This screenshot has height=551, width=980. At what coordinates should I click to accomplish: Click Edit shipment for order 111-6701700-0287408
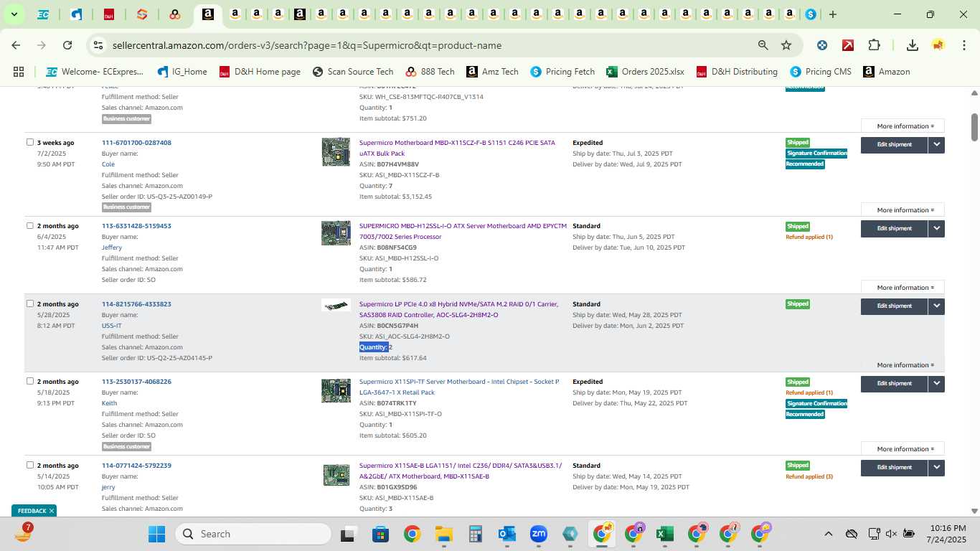click(x=895, y=145)
